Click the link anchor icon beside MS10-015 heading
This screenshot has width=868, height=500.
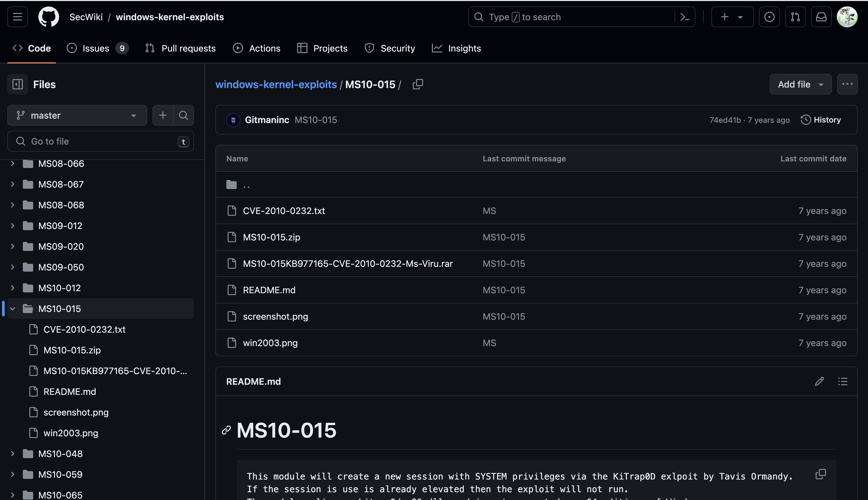coord(226,430)
